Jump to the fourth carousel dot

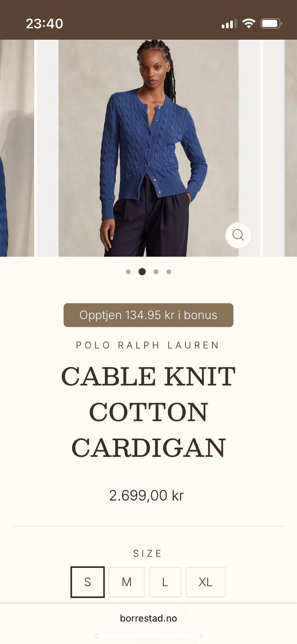tap(169, 272)
